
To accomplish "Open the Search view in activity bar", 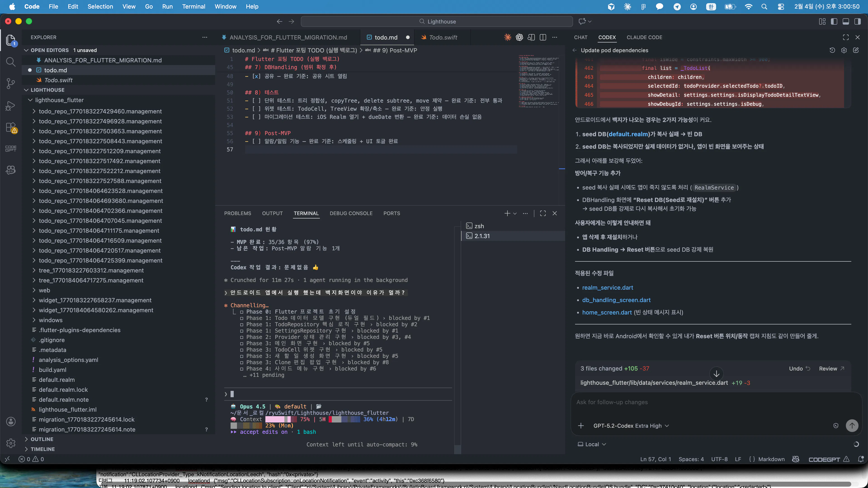I will coord(11,62).
